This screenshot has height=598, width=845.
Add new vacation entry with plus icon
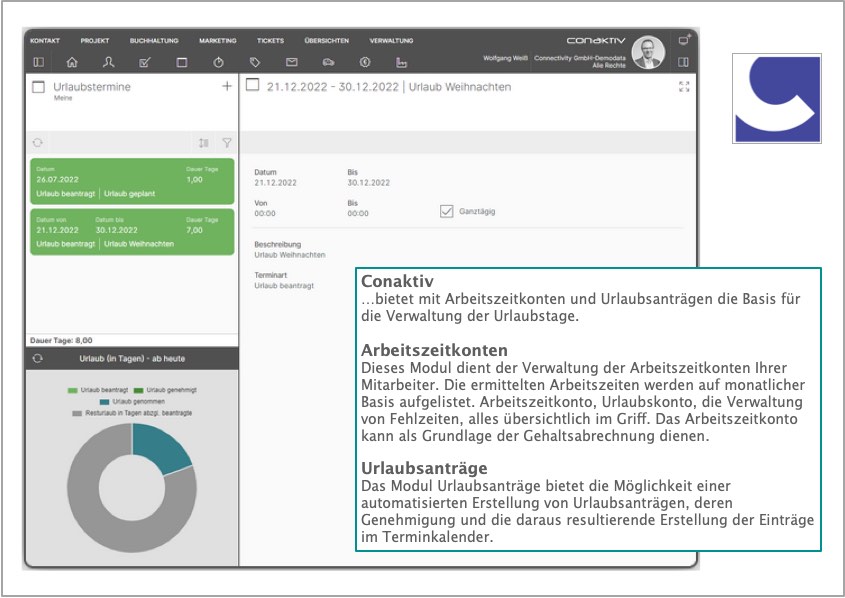(x=226, y=87)
